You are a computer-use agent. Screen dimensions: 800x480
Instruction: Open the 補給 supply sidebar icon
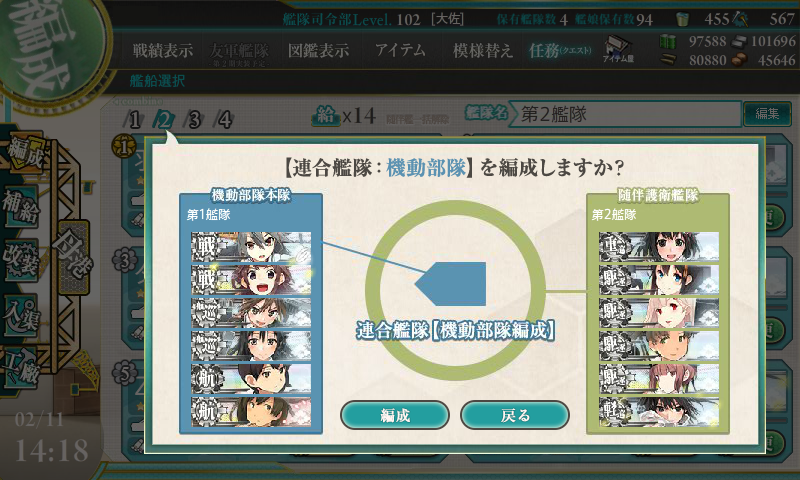click(21, 207)
